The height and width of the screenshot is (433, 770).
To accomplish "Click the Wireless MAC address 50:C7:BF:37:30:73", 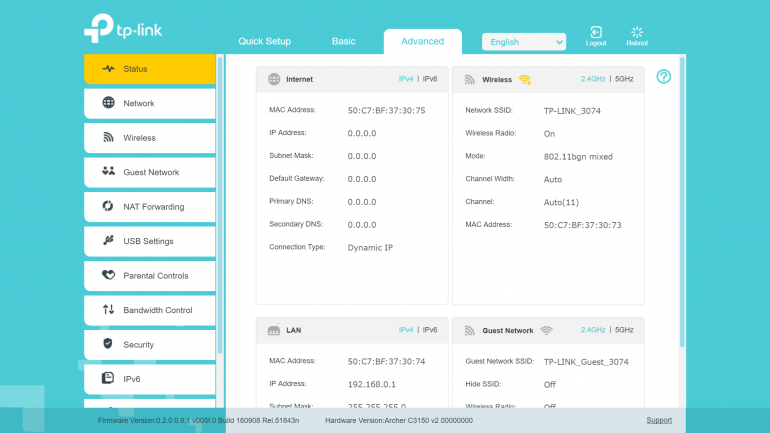I will (582, 225).
